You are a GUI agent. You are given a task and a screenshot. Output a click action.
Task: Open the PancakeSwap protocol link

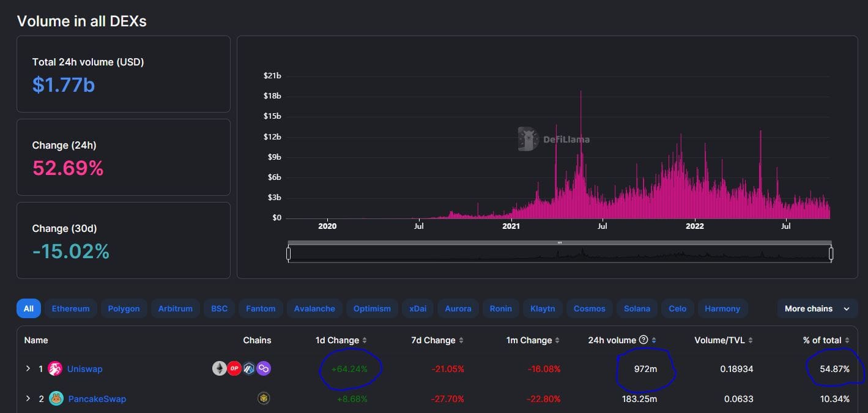[x=96, y=399]
